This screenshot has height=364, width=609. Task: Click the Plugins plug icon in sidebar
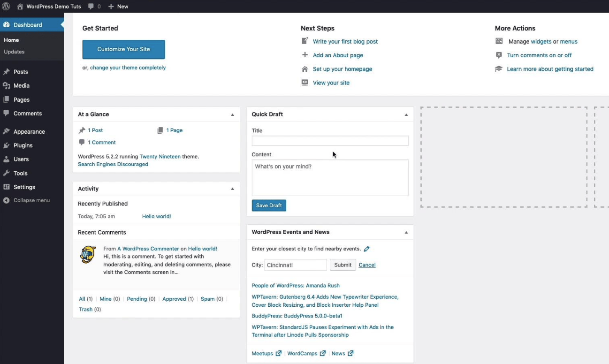(x=7, y=145)
